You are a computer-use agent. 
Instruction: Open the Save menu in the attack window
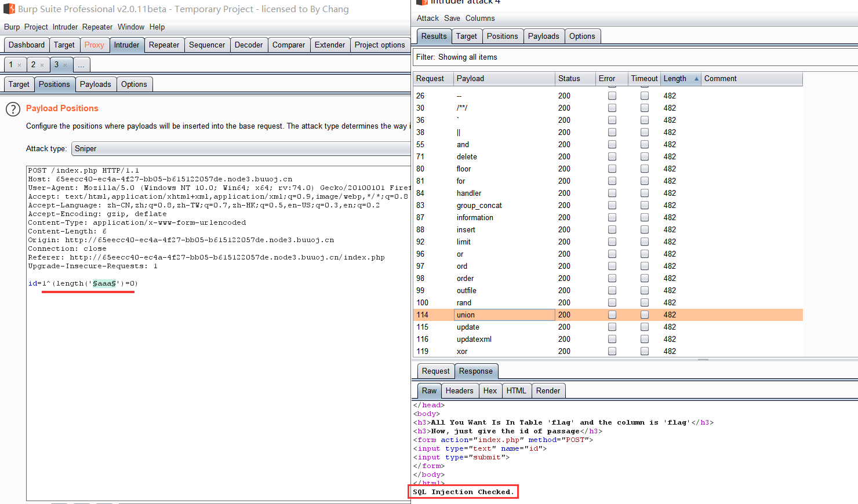point(452,19)
